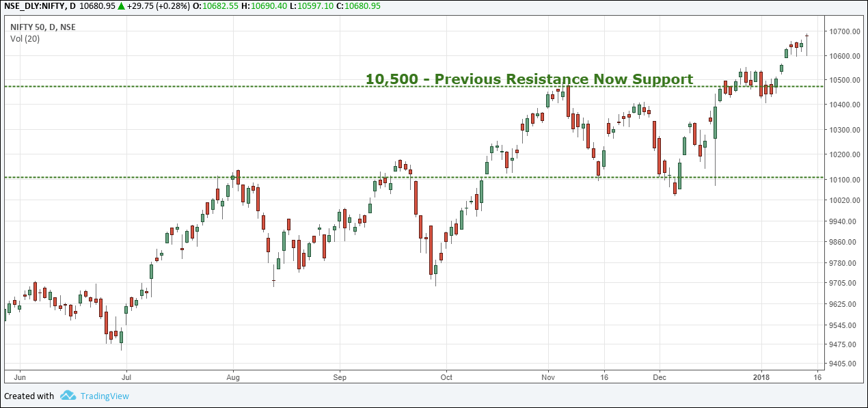Screen dimensions: 868x408
Task: Click the Dec label on the time axis
Action: click(x=660, y=377)
